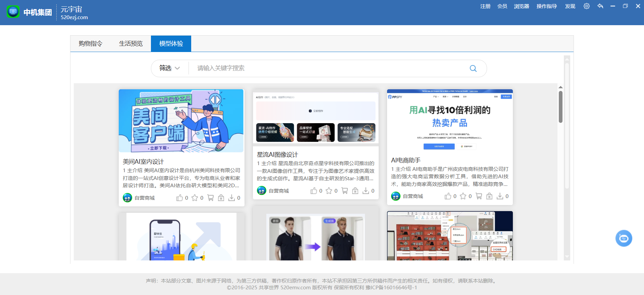Click the keyword search input field
This screenshot has width=644, height=295.
pyautogui.click(x=329, y=68)
